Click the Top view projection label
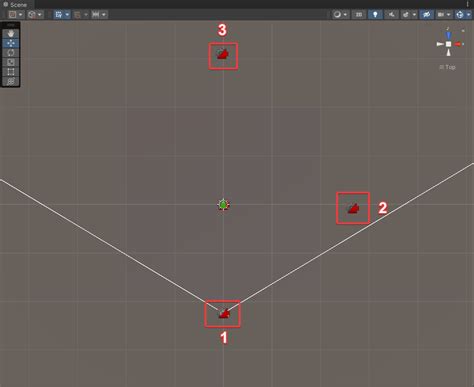This screenshot has width=474, height=387. pyautogui.click(x=450, y=67)
